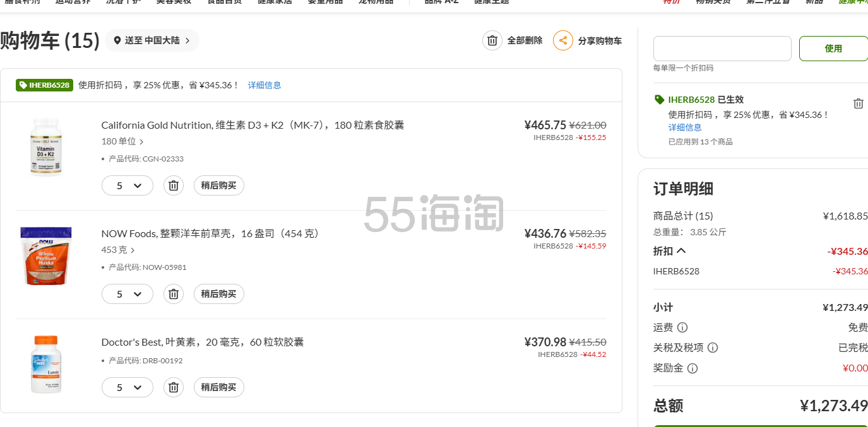Click the 免费 shipping value

[x=858, y=328]
